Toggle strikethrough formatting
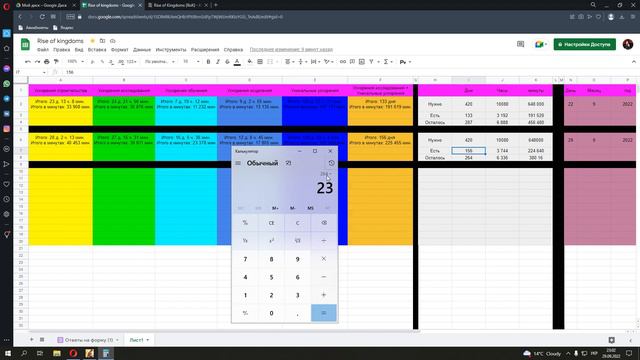This screenshot has height=360, width=640. [x=227, y=62]
